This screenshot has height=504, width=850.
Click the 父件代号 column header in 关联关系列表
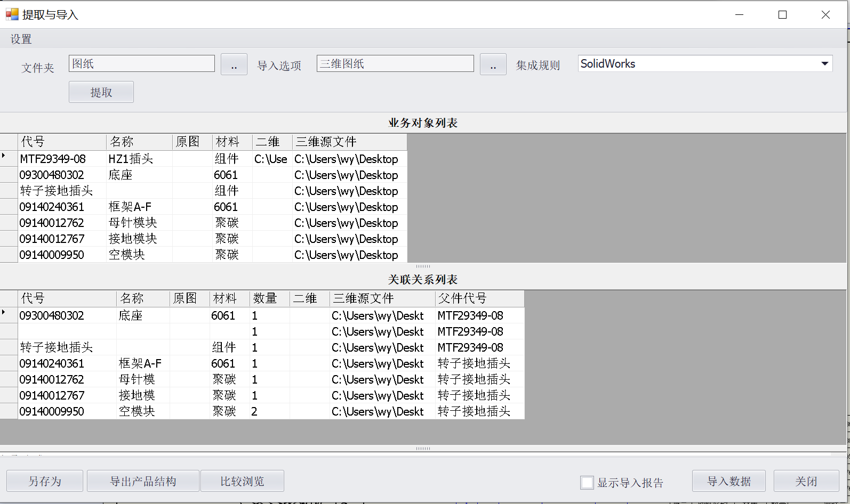[x=480, y=298]
